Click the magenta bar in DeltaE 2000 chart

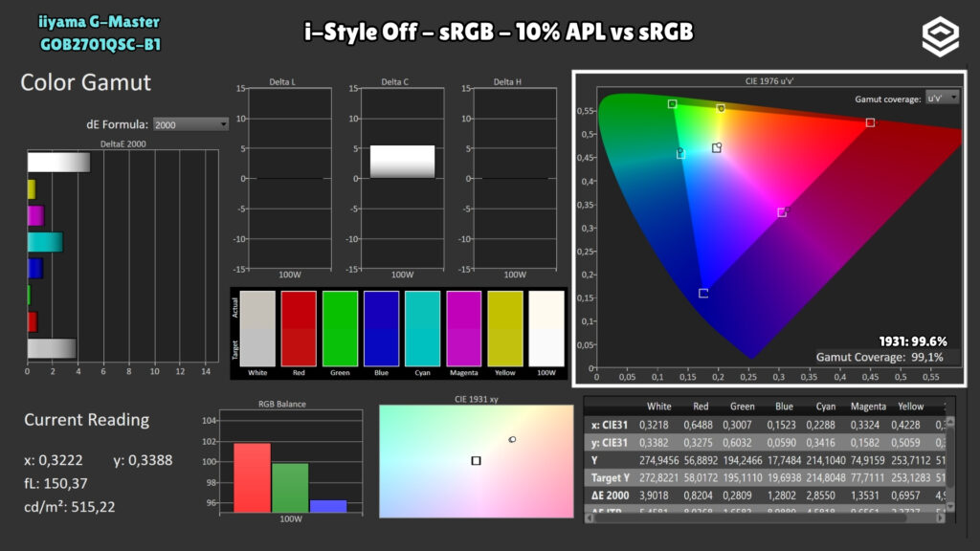click(35, 216)
